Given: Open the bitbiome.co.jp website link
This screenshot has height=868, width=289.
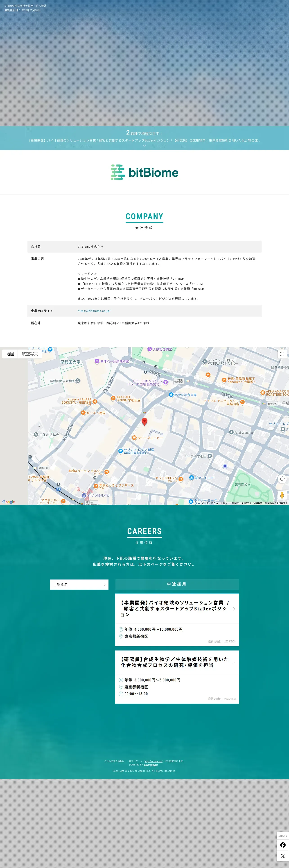Looking at the screenshot, I should [x=94, y=311].
